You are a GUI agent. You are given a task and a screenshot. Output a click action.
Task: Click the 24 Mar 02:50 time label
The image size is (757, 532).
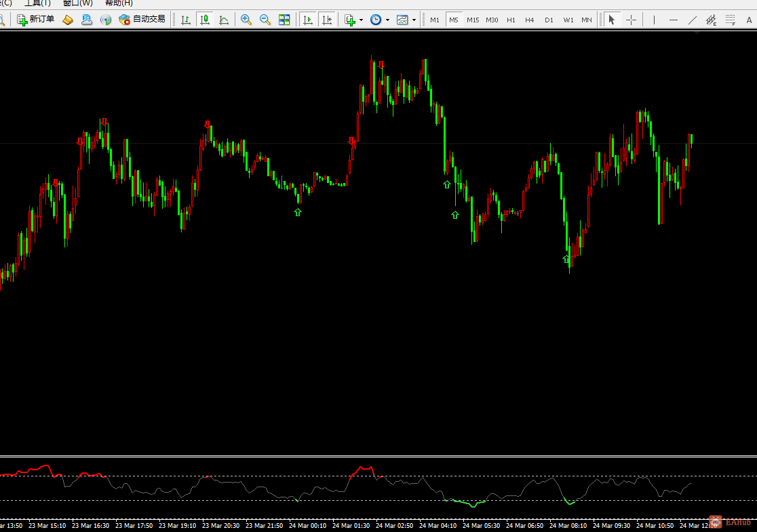click(395, 525)
